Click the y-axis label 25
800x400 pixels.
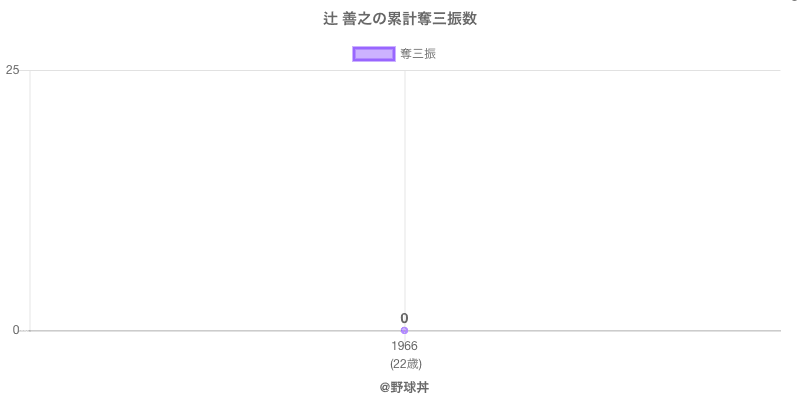pyautogui.click(x=12, y=70)
